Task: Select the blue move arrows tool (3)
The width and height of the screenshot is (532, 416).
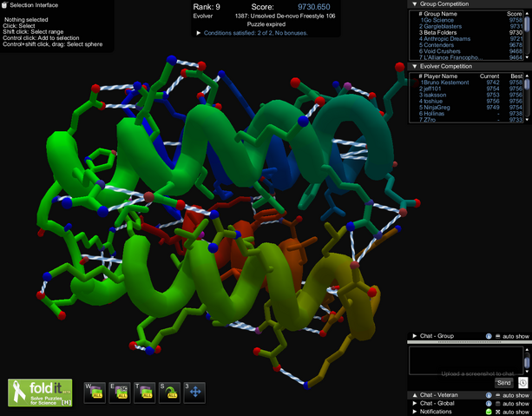Action: 194,393
